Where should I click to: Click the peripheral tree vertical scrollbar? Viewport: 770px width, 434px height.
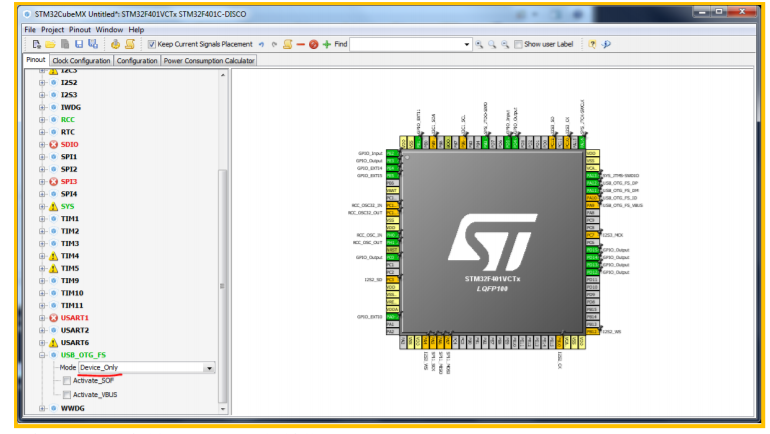(x=222, y=285)
